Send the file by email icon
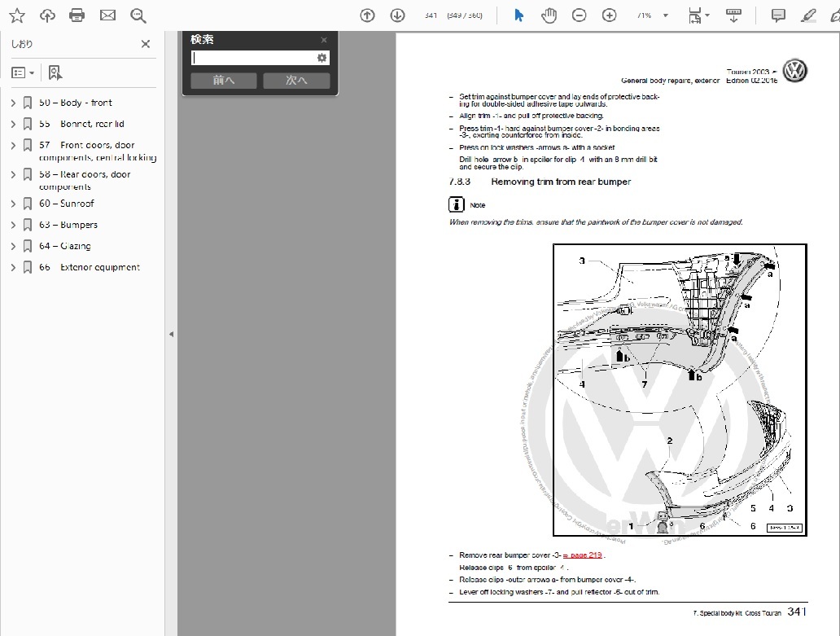This screenshot has height=636, width=840. (107, 15)
